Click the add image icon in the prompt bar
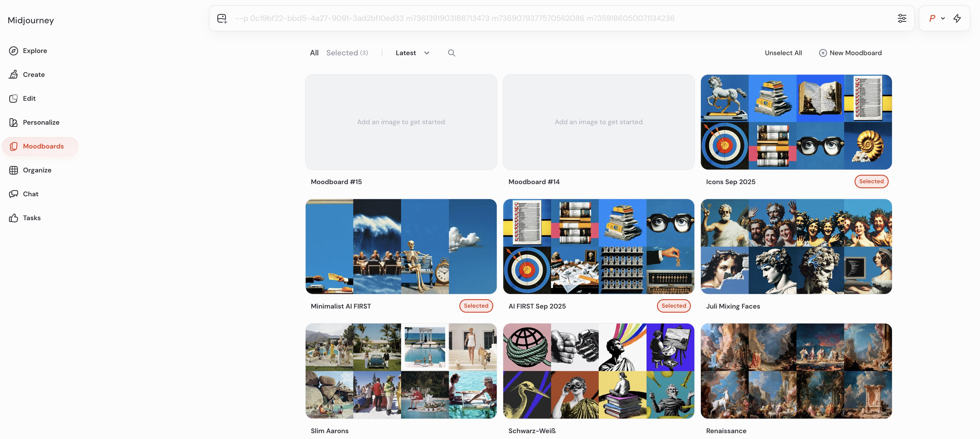The image size is (980, 439). coord(222,18)
